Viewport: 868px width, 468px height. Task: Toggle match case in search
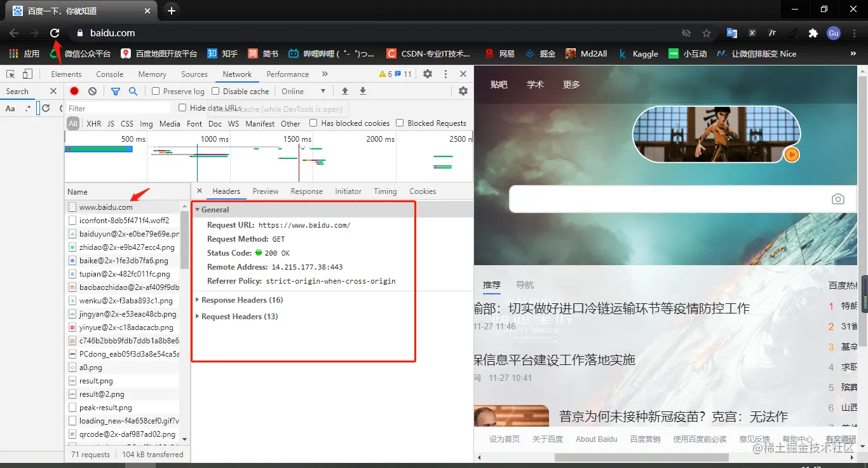[x=10, y=108]
